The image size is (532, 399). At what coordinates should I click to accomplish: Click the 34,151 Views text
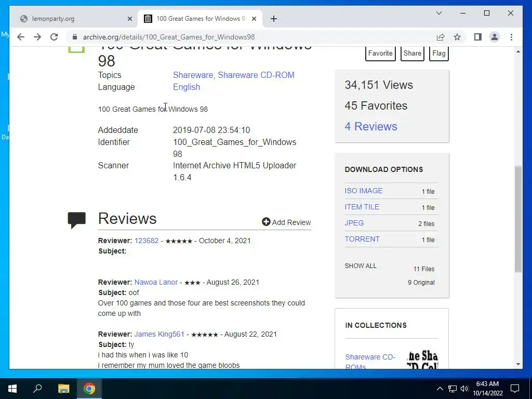pos(379,85)
